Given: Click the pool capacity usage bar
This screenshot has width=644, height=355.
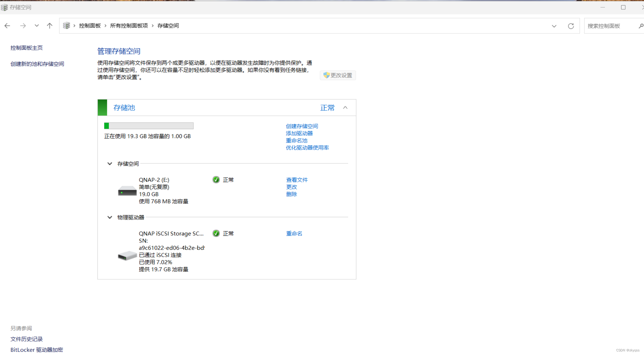Looking at the screenshot, I should [149, 126].
